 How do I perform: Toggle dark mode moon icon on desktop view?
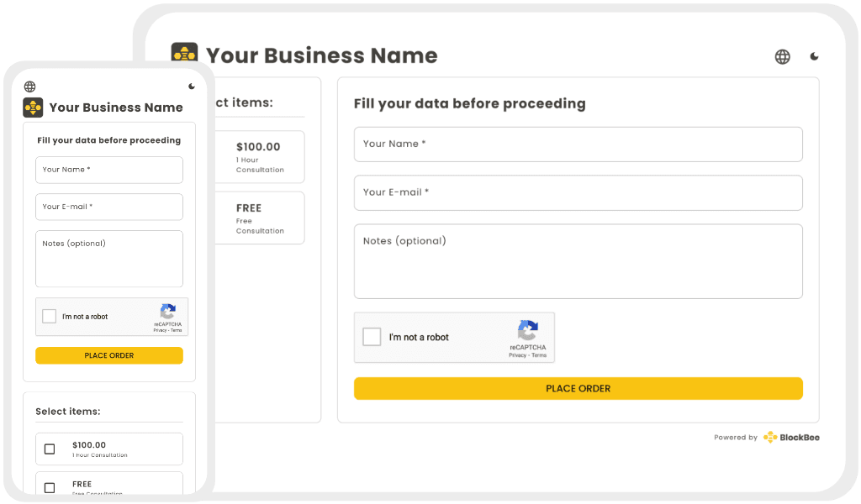coord(814,57)
